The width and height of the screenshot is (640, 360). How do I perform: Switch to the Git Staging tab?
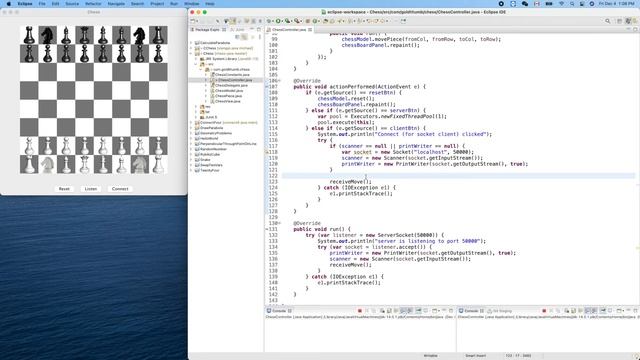tap(500, 311)
